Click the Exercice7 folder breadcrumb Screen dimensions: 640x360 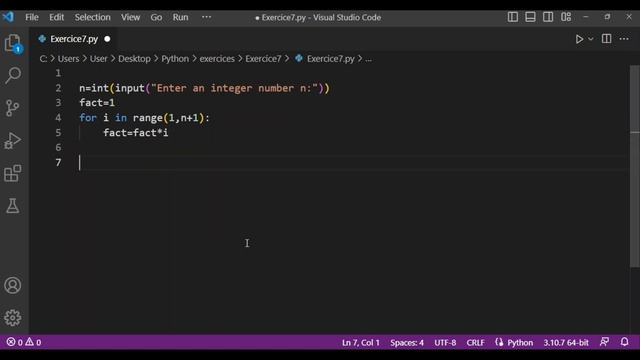click(263, 59)
